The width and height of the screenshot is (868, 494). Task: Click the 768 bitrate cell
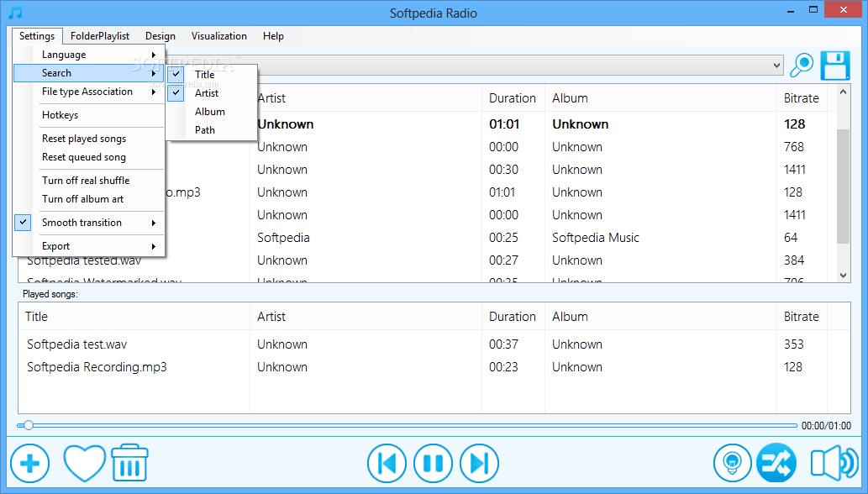(794, 147)
